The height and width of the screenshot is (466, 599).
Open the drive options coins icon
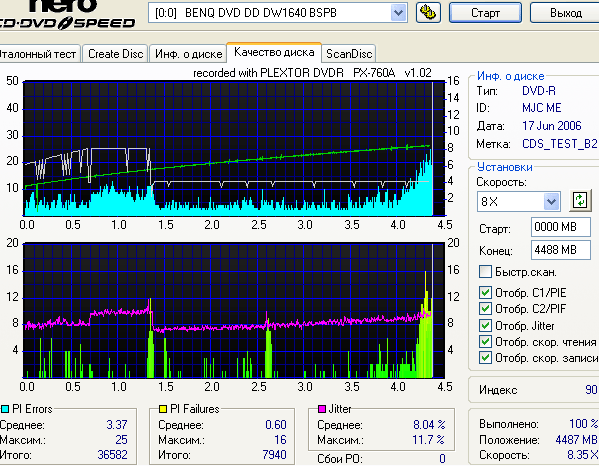428,13
